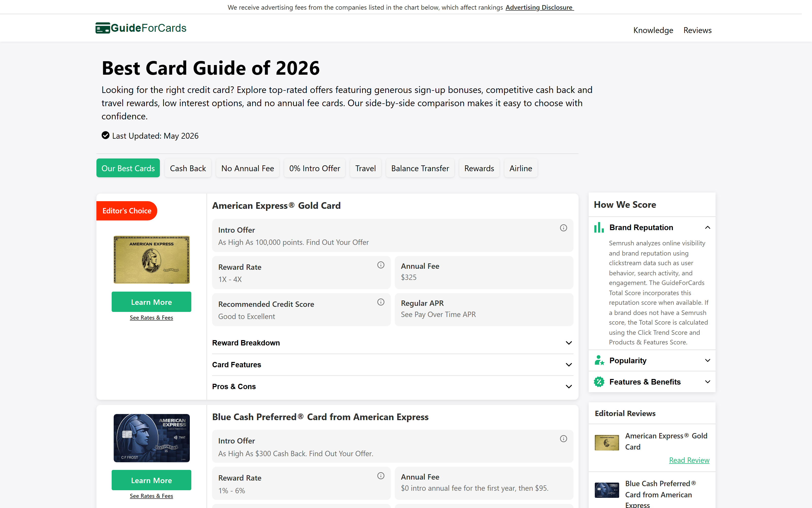Click the Brand Reputation bar chart icon
Viewport: 812px width, 508px height.
pos(599,228)
